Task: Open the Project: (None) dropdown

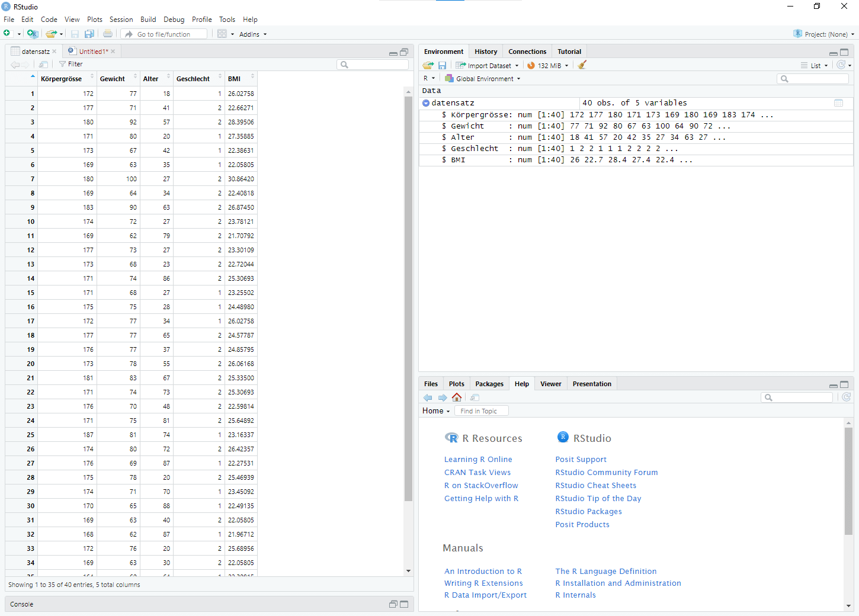Action: coord(824,34)
